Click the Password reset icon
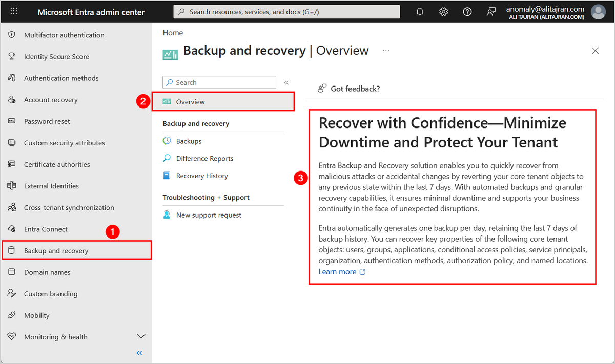Viewport: 615px width, 364px height. 12,121
